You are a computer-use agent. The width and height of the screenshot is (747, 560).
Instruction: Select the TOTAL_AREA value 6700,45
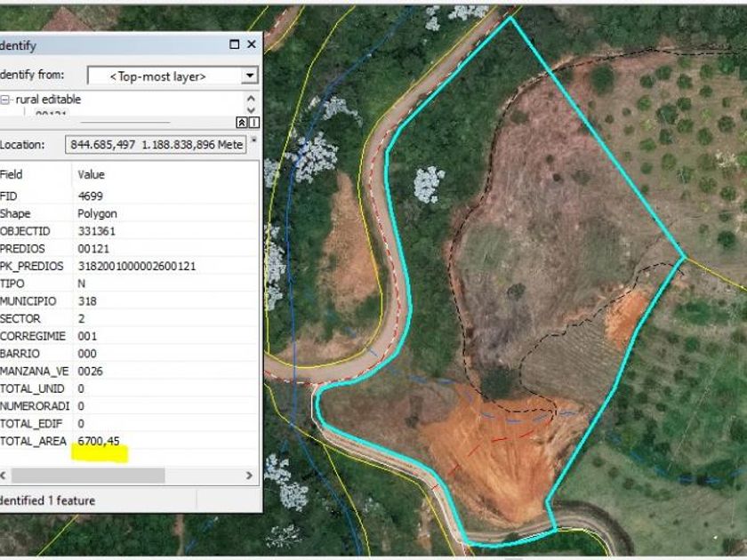coord(99,441)
